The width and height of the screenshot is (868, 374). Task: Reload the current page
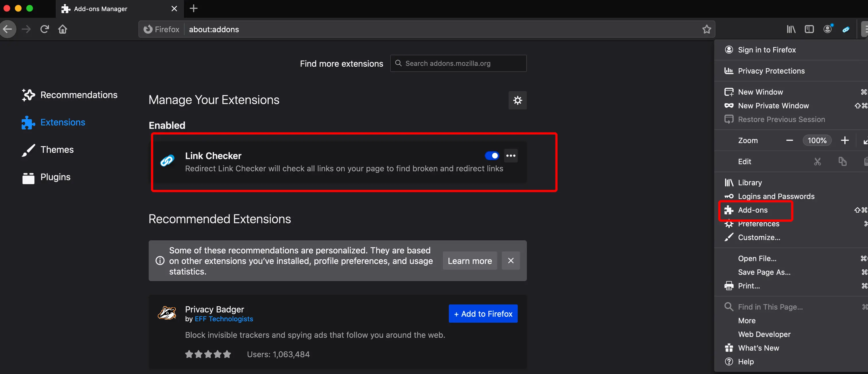44,29
